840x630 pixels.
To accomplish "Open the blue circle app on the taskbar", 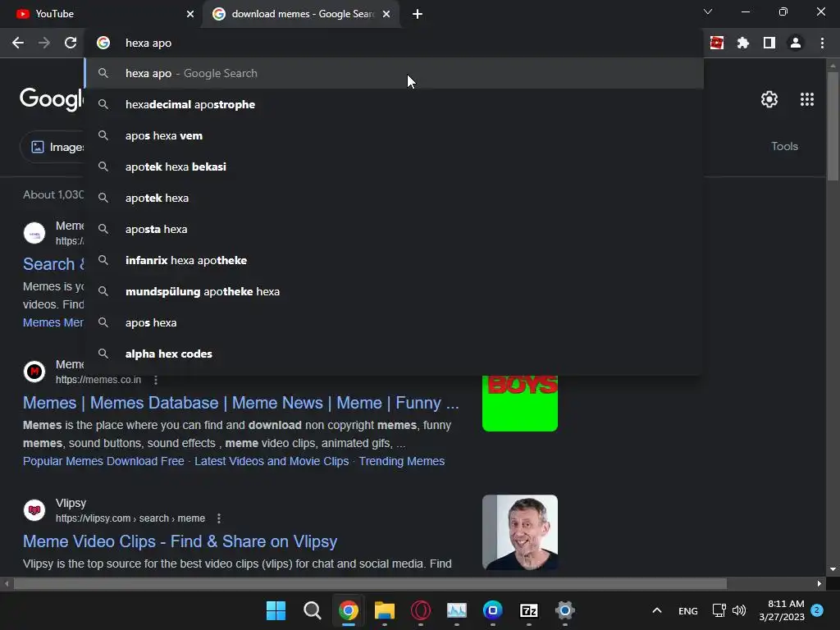I will coord(493,610).
